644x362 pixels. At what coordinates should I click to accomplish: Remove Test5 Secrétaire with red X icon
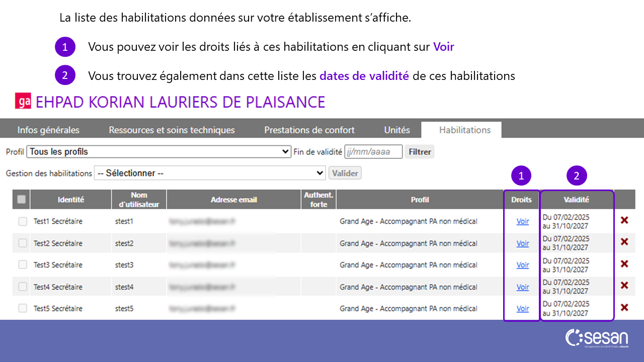point(624,308)
